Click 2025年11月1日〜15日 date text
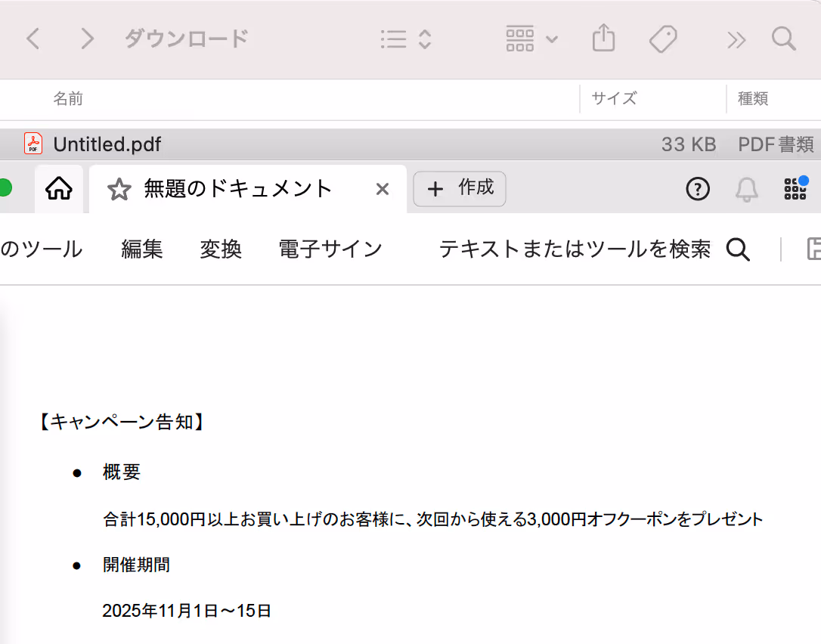Screen dimensions: 821x644 pyautogui.click(x=187, y=611)
